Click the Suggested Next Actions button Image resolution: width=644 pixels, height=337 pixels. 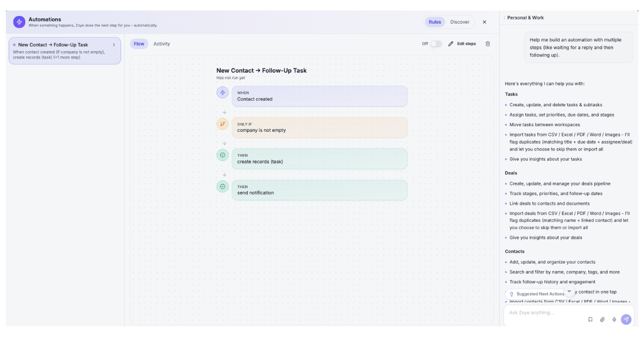537,294
